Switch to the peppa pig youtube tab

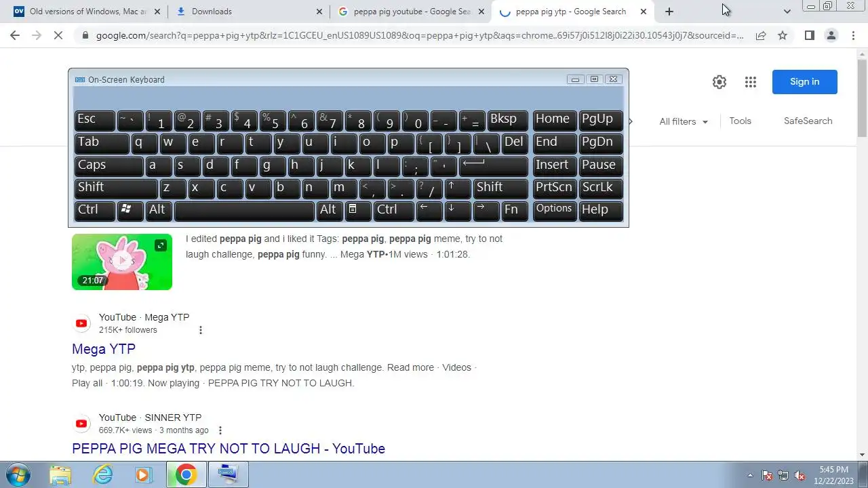[412, 12]
